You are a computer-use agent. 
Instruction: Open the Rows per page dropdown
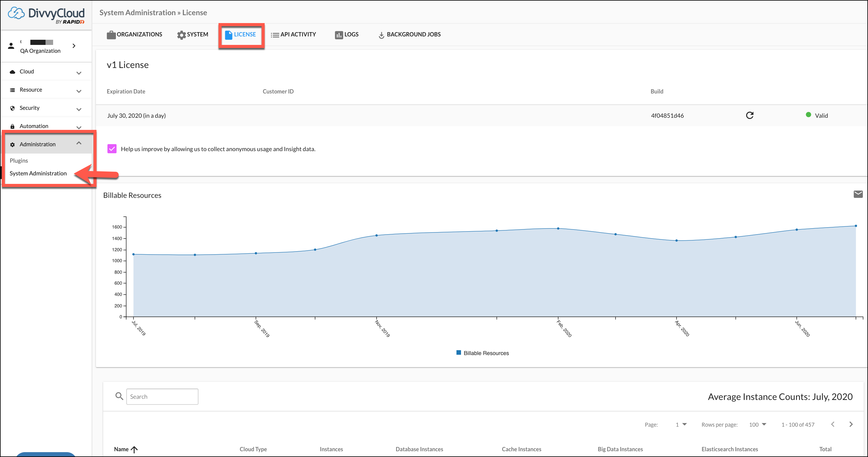[x=758, y=425]
